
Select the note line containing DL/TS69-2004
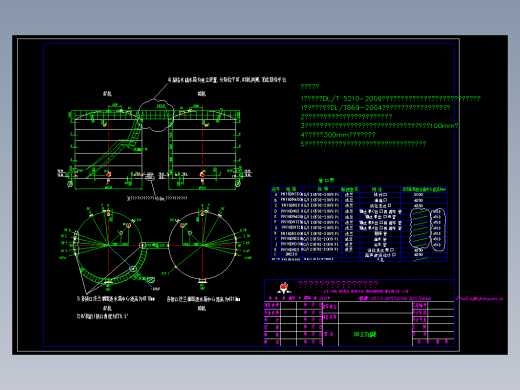pos(375,108)
